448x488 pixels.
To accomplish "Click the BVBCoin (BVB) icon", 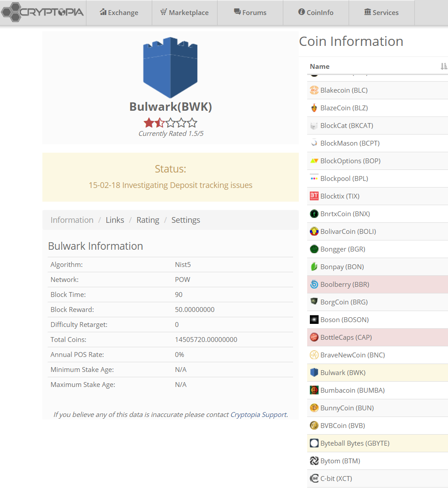I will [314, 425].
